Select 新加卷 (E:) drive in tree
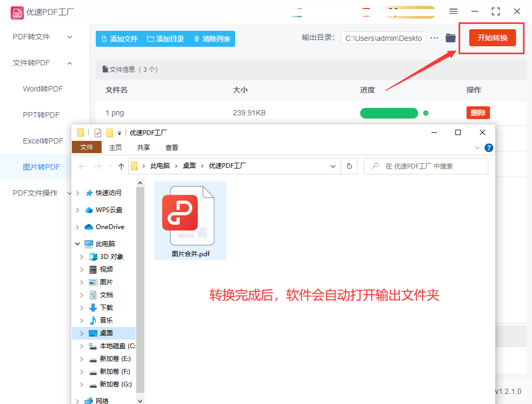532x404 pixels. click(115, 359)
